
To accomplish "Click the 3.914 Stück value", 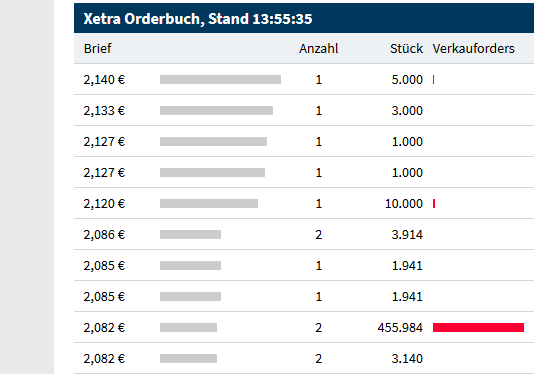I will (407, 235).
